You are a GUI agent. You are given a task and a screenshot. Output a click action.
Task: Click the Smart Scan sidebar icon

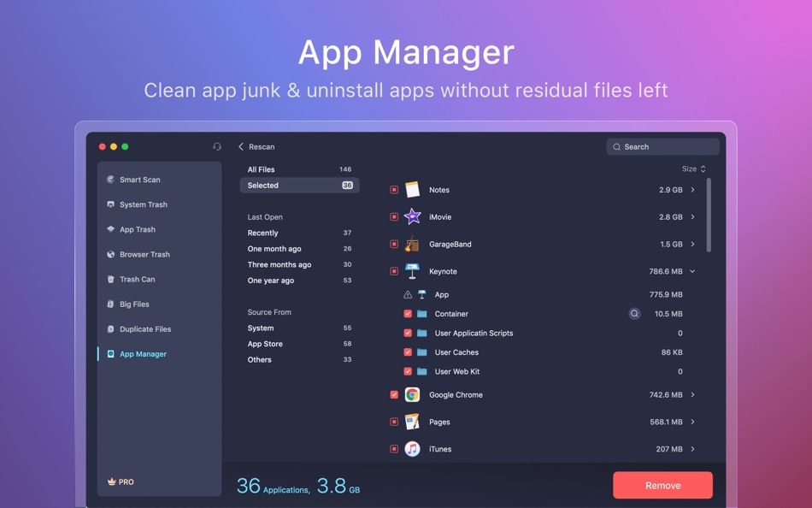[x=110, y=180]
